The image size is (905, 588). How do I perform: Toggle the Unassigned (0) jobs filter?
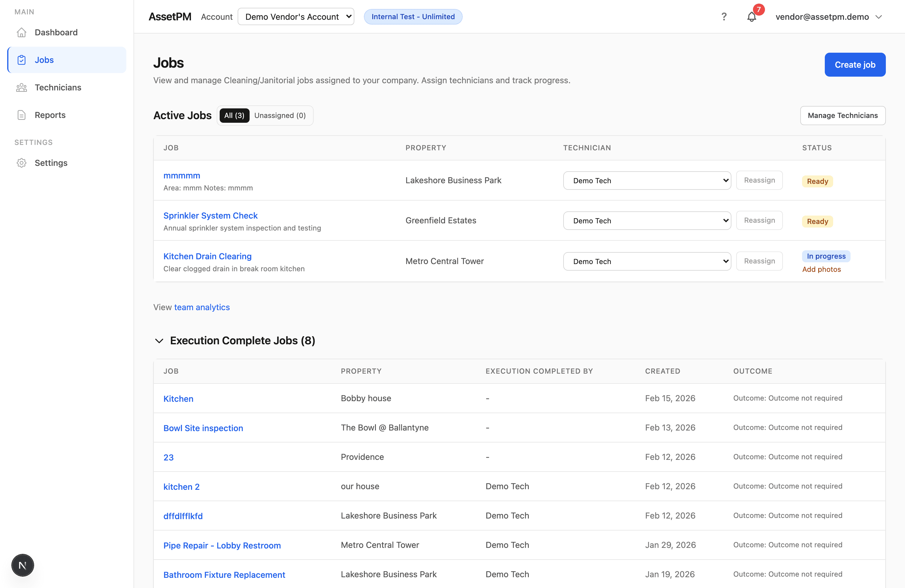280,115
